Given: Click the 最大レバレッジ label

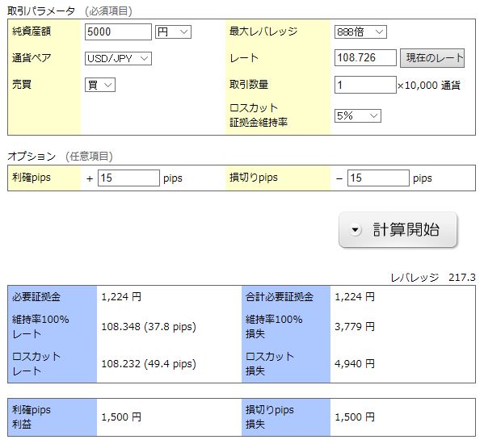Looking at the screenshot, I should tap(263, 31).
